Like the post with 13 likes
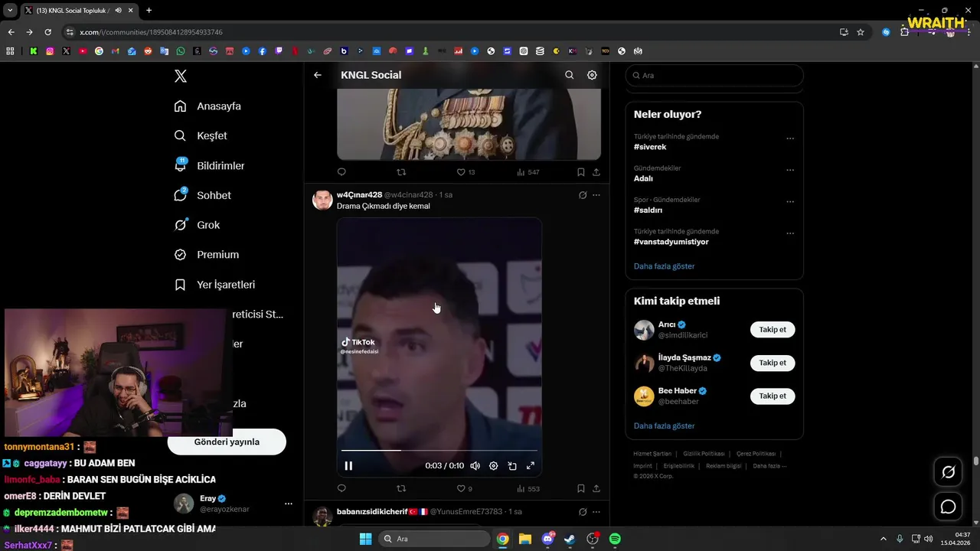 click(x=465, y=172)
